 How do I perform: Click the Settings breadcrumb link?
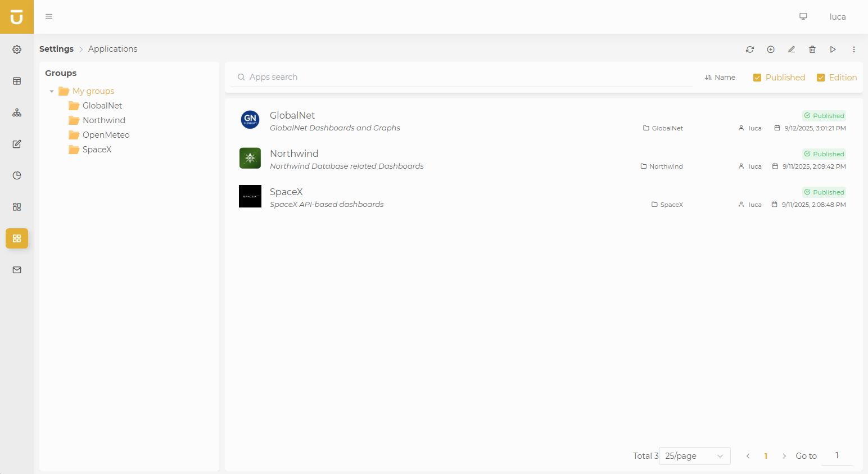click(56, 49)
